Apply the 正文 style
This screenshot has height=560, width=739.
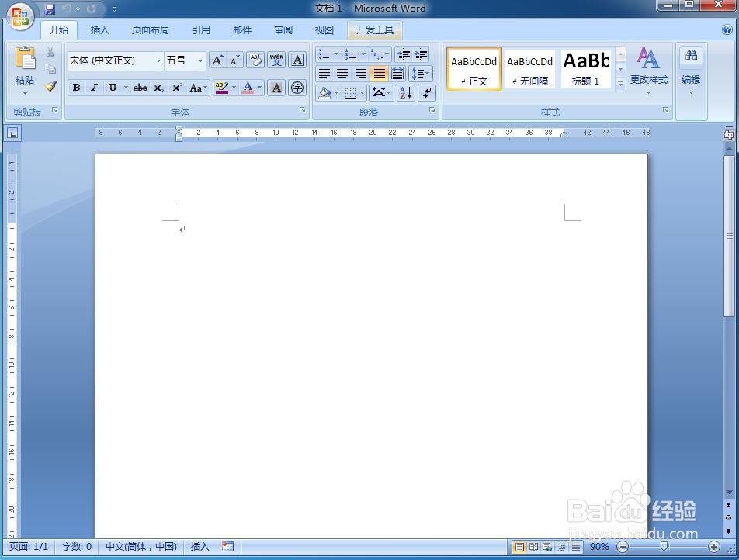[474, 69]
